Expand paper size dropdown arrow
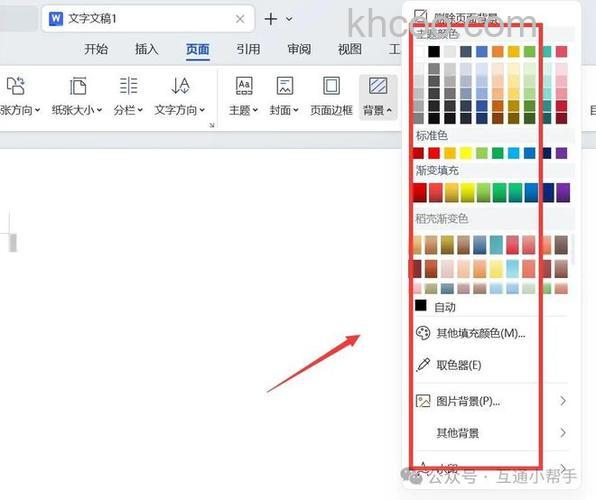The width and height of the screenshot is (596, 500). pos(99,110)
